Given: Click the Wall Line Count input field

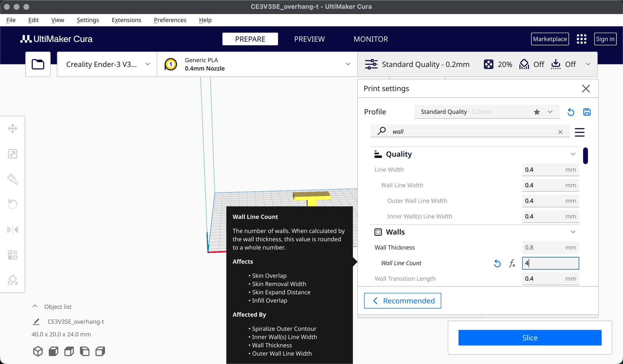Looking at the screenshot, I should (550, 263).
